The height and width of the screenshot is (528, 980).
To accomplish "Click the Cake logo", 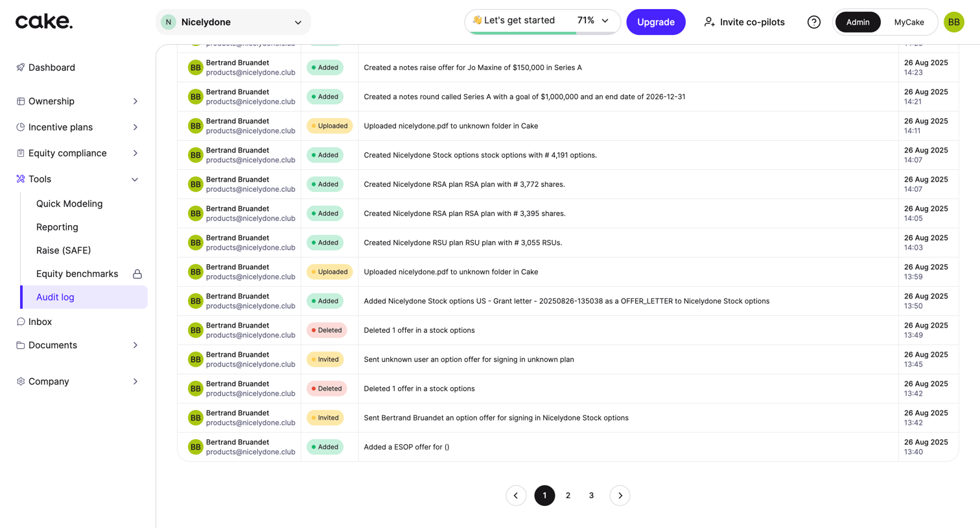I will click(x=44, y=22).
